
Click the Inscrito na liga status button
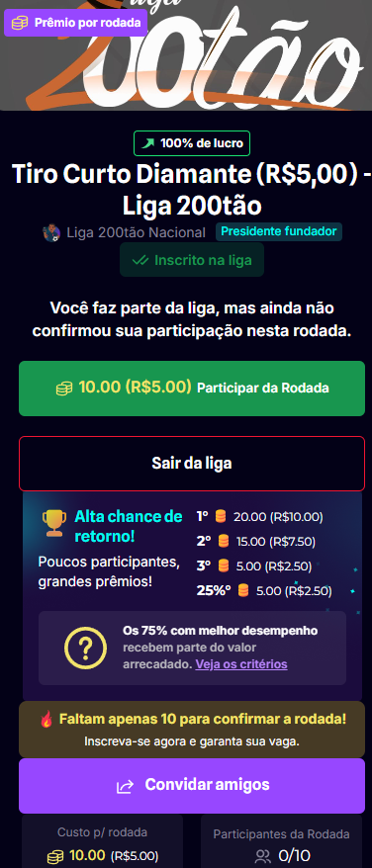tap(192, 260)
